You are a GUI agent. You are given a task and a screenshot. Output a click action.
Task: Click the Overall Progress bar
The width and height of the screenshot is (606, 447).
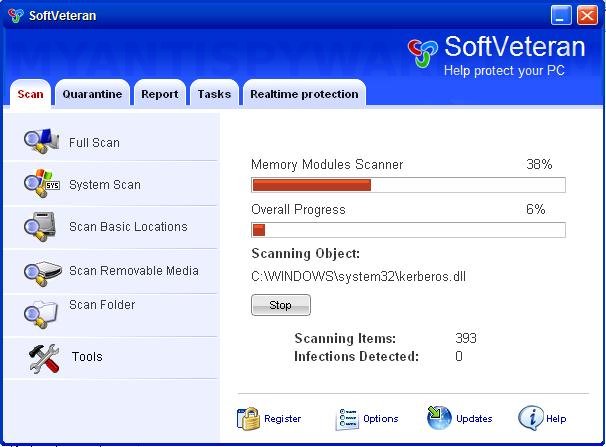[409, 230]
